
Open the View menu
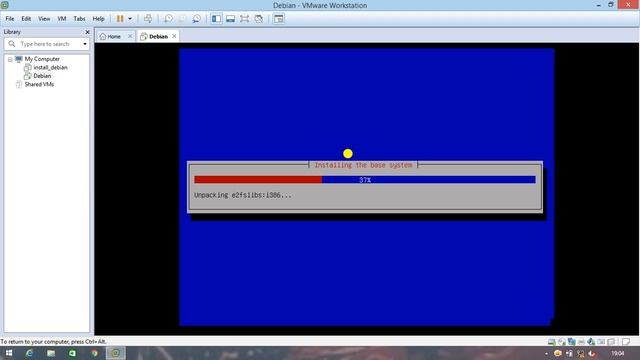44,19
